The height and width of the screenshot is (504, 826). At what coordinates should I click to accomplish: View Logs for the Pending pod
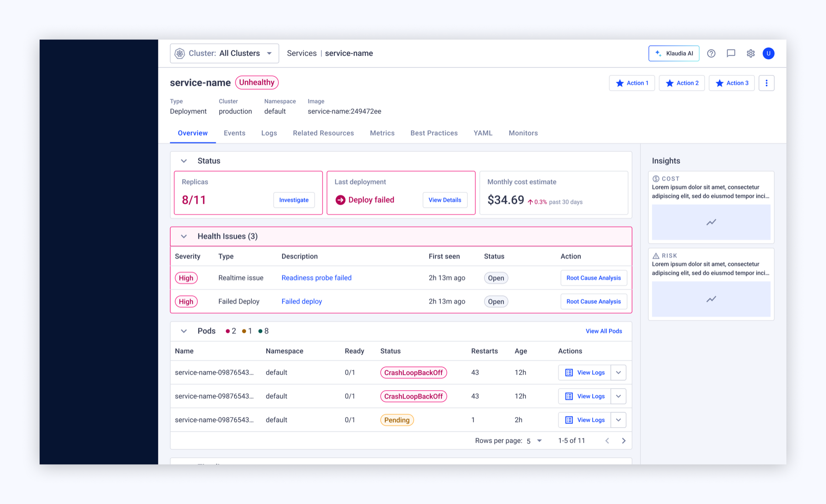tap(585, 420)
